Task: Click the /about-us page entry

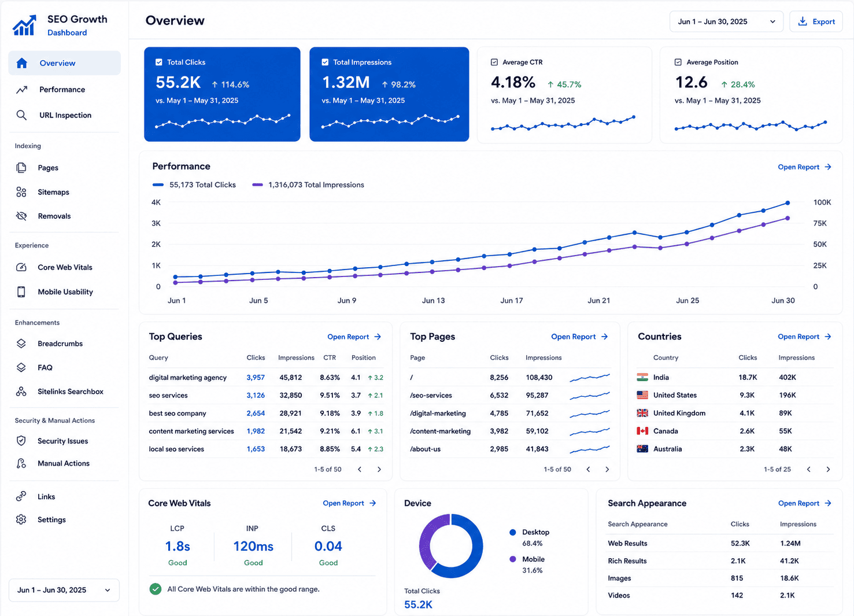Action: 425,449
